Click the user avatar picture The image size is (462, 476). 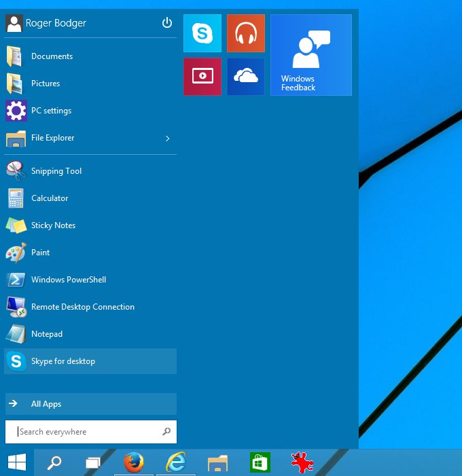14,23
